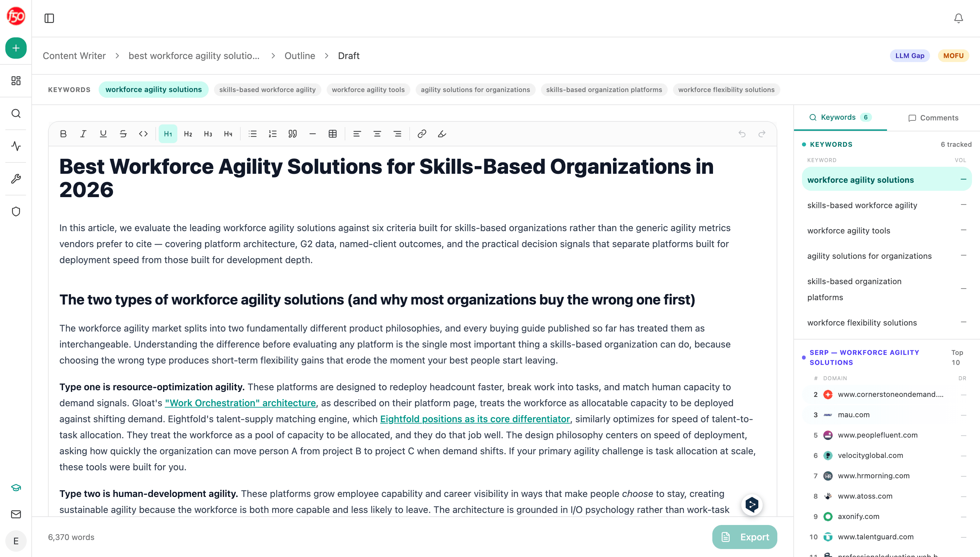Select skills-based workforce agility in keyword list
The height and width of the screenshot is (557, 980).
click(x=887, y=205)
